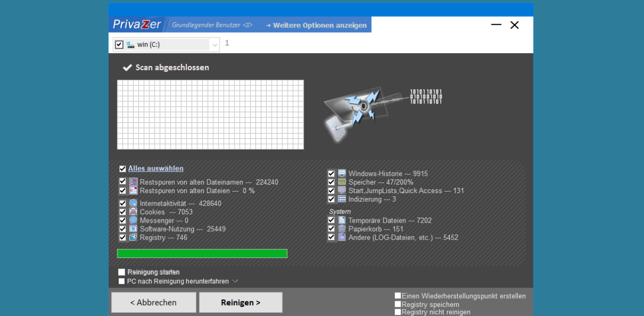Click the Cookies icon

click(133, 212)
